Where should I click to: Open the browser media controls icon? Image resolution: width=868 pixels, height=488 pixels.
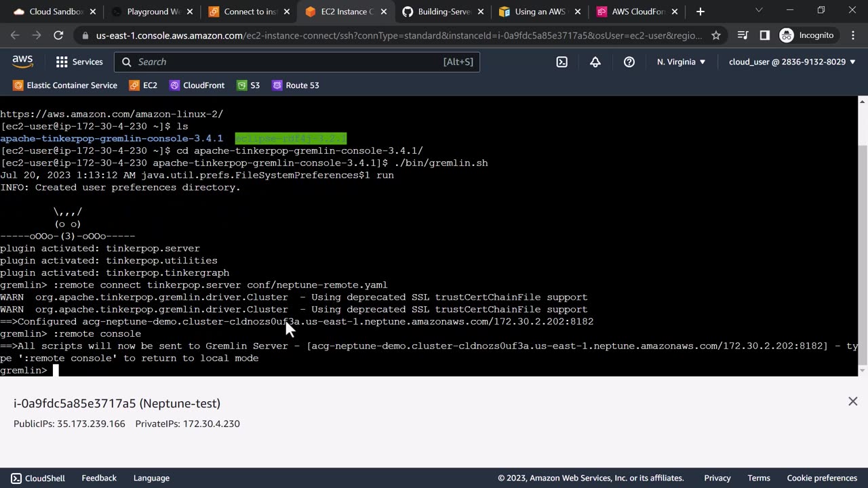tap(743, 35)
